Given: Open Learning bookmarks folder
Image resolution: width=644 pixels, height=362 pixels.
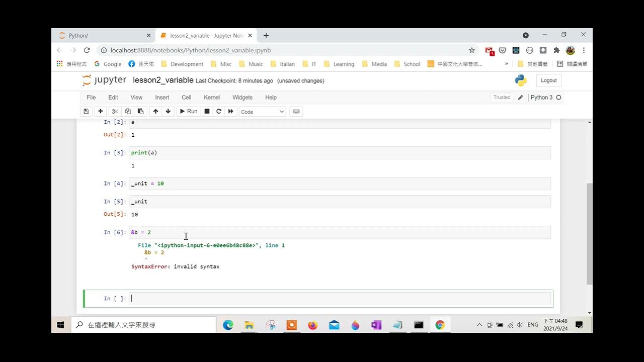Looking at the screenshot, I should coord(339,64).
